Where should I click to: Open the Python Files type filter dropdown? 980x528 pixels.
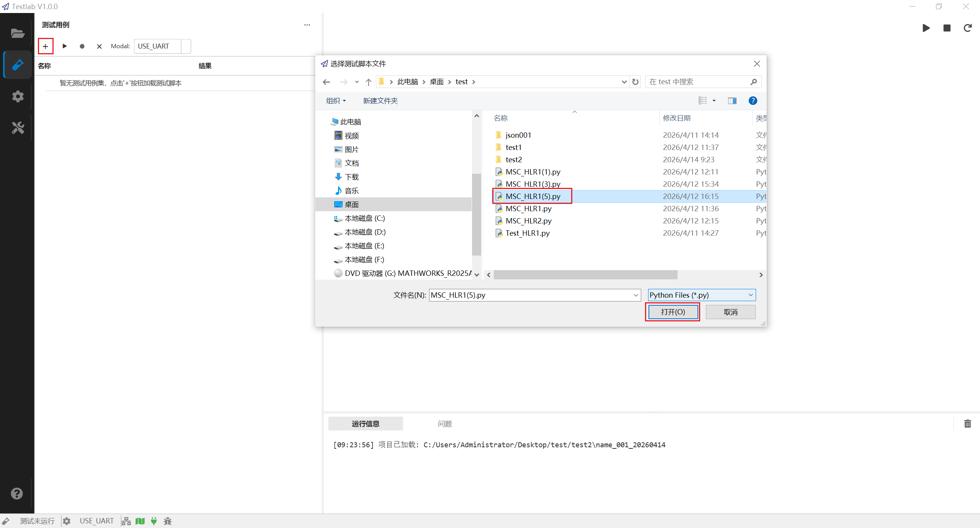(x=702, y=295)
